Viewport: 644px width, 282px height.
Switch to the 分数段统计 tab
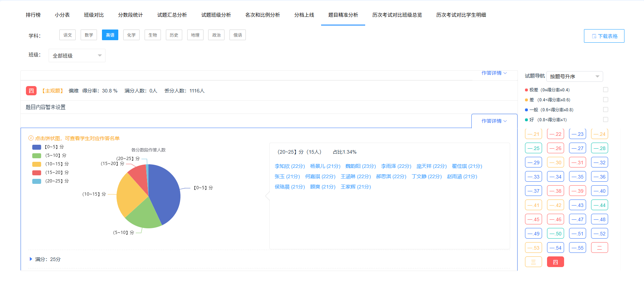point(130,15)
